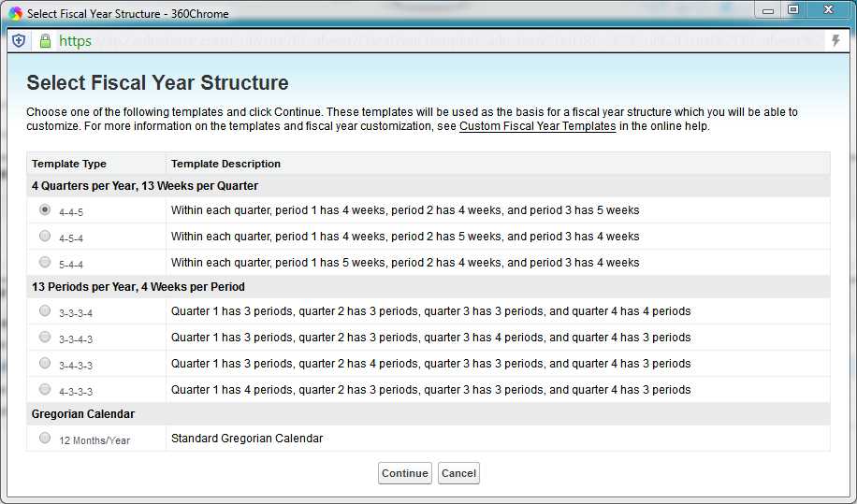Screen dimensions: 857x504
Task: Open the Custom Fiscal Year Templates link
Action: pos(537,126)
